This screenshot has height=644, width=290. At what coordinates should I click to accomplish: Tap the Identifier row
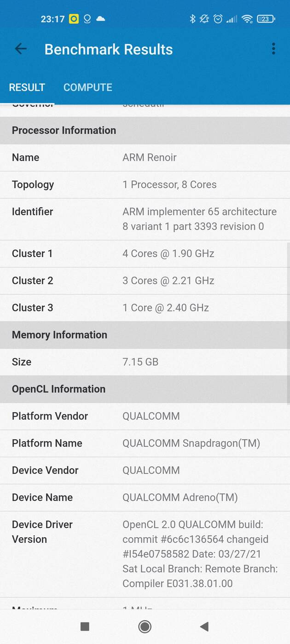145,219
